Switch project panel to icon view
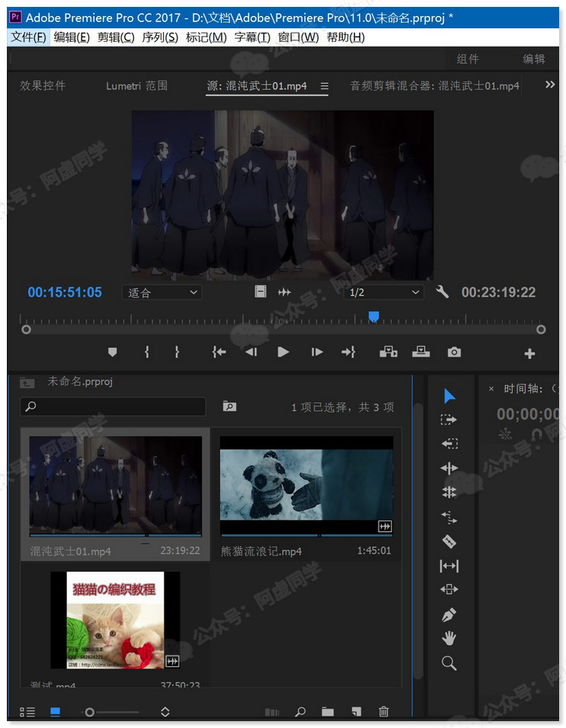This screenshot has width=566, height=728. click(x=55, y=712)
